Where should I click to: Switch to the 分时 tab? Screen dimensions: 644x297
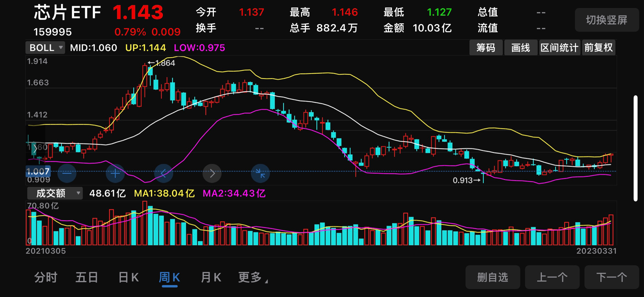46,277
